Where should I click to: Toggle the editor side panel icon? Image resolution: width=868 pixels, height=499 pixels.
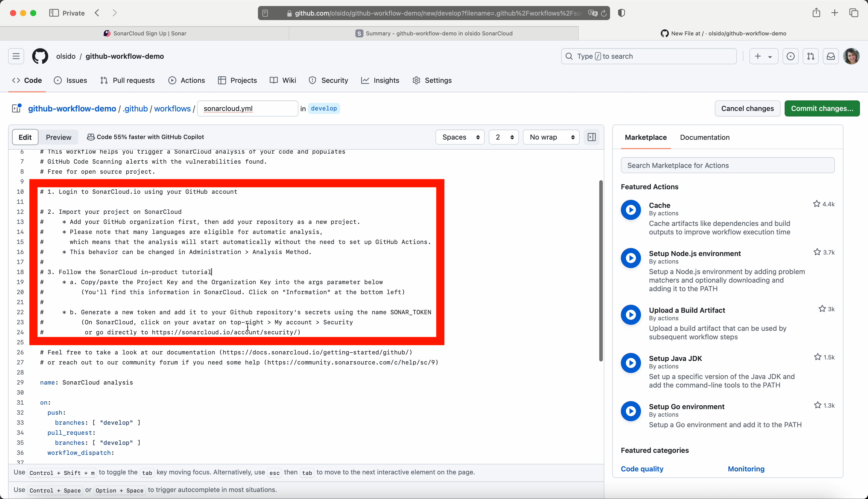592,137
